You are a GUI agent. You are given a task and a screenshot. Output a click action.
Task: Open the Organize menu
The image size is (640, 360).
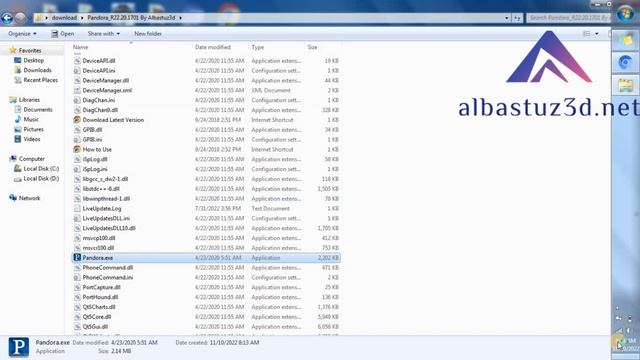coord(22,33)
